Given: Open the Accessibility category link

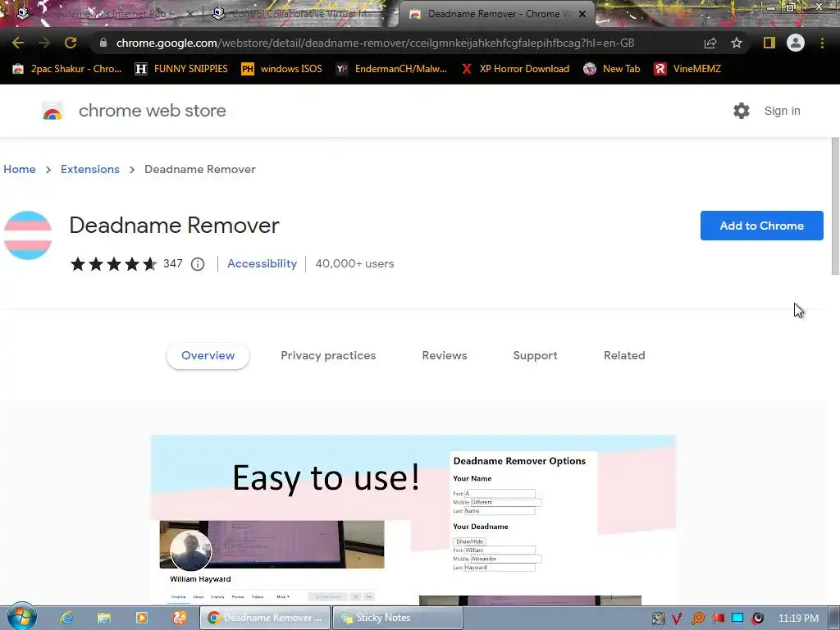Looking at the screenshot, I should 262,263.
